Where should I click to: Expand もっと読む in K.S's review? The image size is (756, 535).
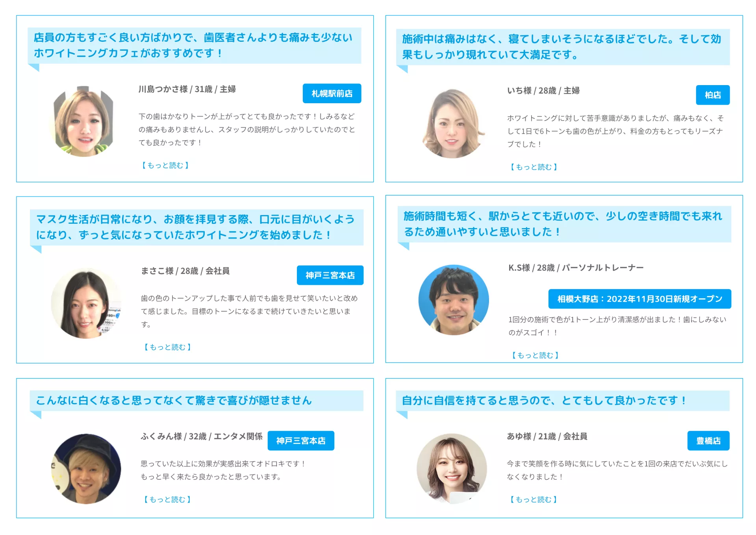(535, 355)
